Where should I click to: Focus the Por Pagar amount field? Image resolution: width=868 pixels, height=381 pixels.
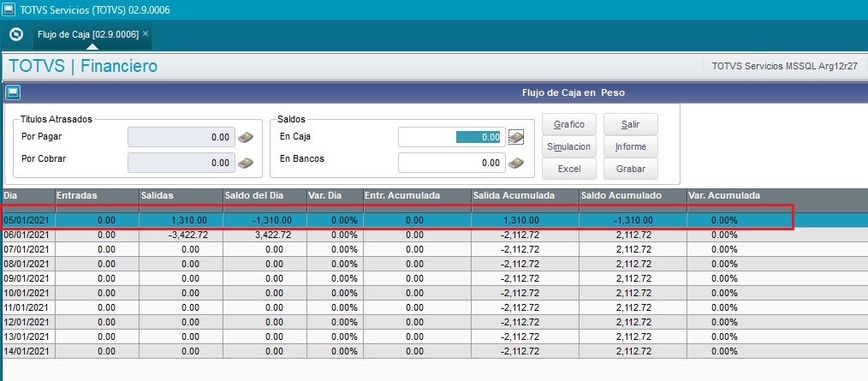click(x=181, y=137)
